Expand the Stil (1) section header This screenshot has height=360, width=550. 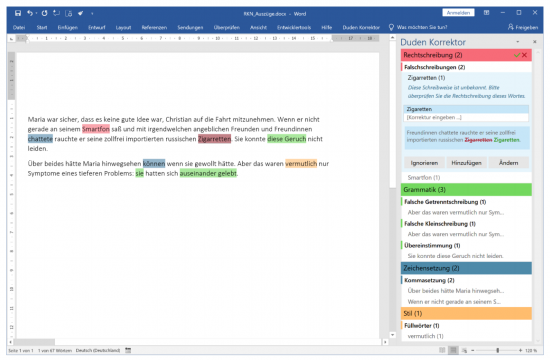[466, 313]
